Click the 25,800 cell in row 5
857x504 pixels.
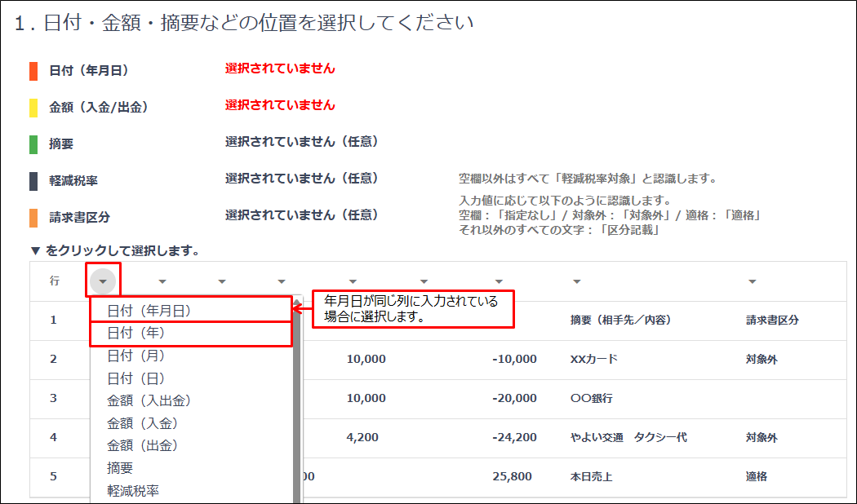(512, 477)
